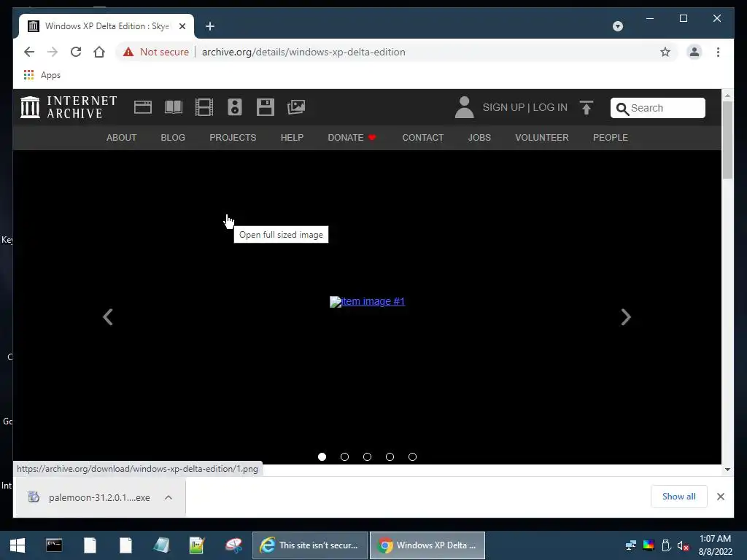Open the HELP menu item

click(292, 138)
